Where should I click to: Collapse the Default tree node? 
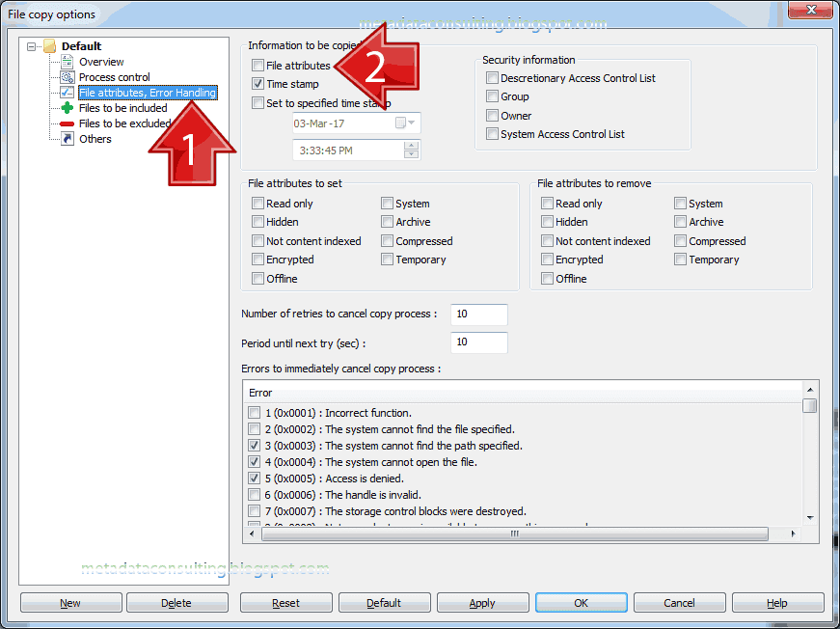coord(32,45)
